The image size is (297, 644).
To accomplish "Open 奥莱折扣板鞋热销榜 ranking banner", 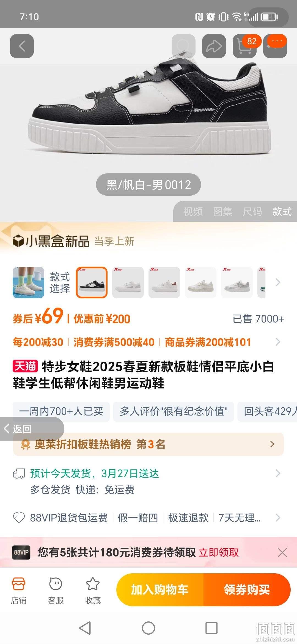I will (148, 444).
